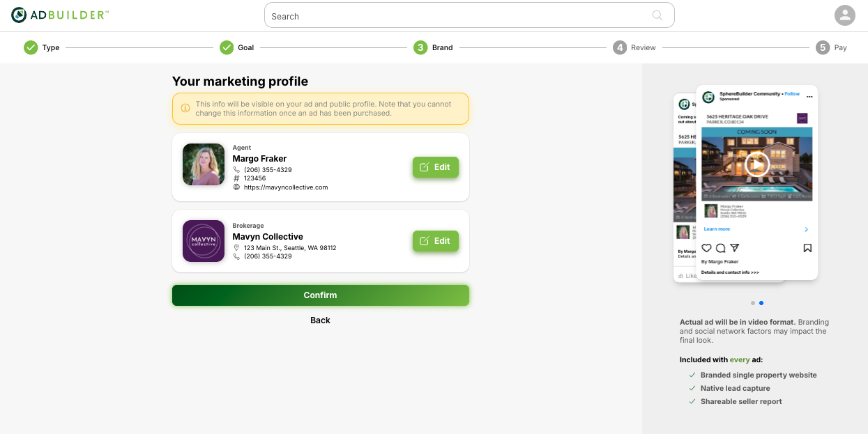Click the comment bubble icon
The height and width of the screenshot is (434, 868).
pyautogui.click(x=720, y=248)
